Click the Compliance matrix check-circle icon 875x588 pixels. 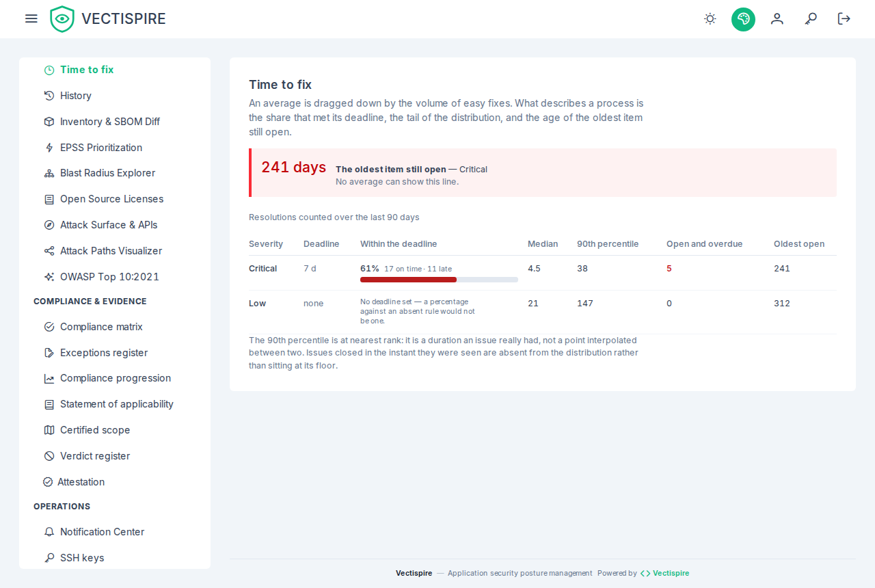point(49,327)
